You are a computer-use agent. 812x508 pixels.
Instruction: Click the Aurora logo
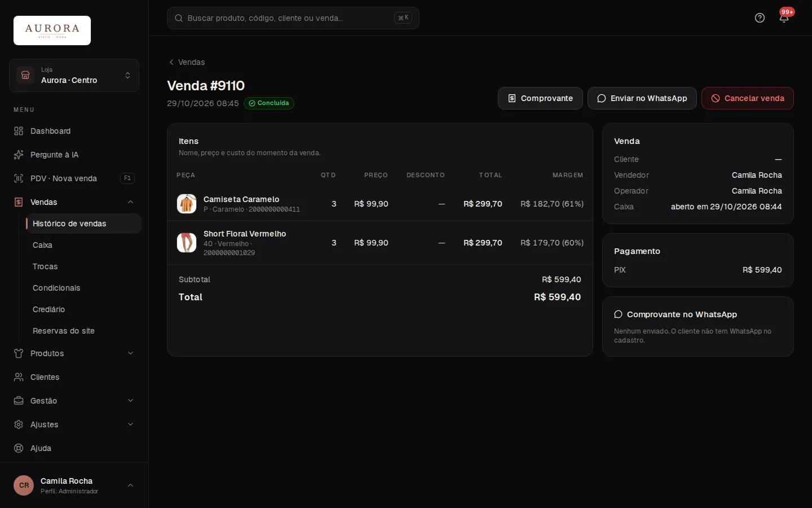[x=52, y=30]
